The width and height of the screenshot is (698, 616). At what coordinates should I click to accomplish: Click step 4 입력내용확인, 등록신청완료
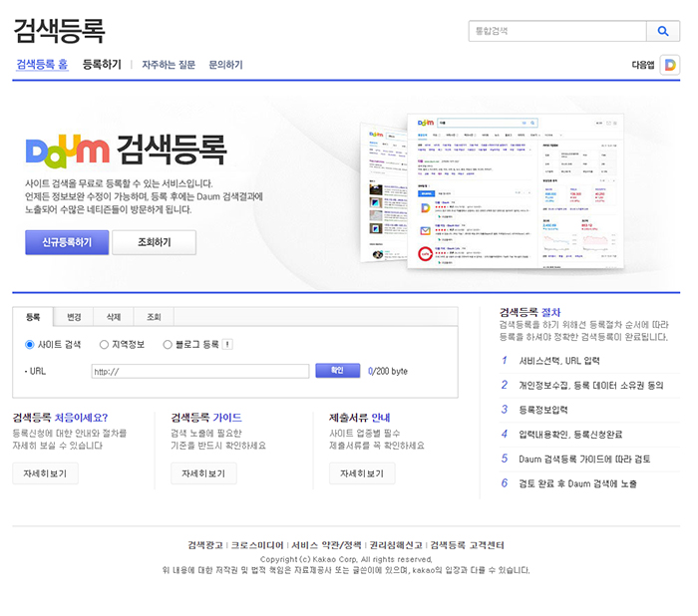point(570,435)
